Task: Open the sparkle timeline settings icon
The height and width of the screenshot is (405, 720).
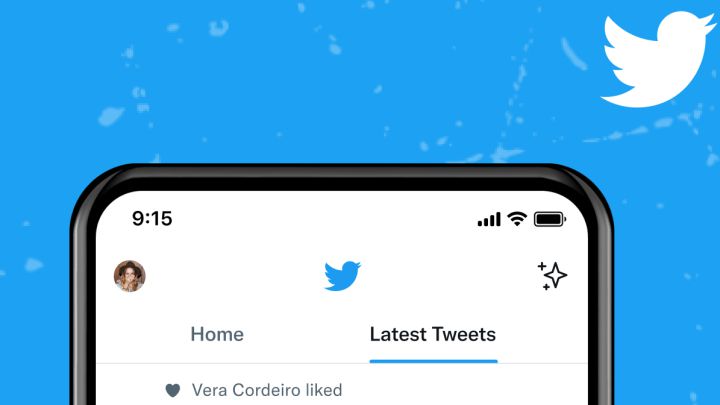Action: coord(552,276)
